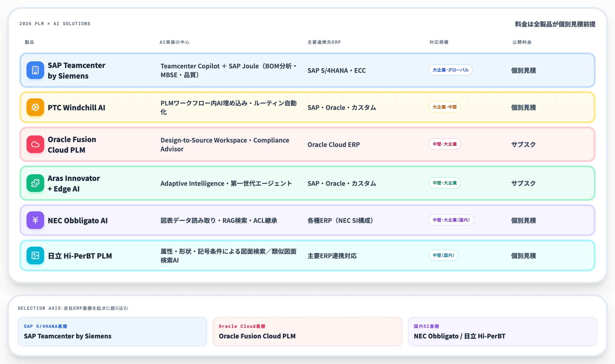This screenshot has width=615, height=364.
Task: Click 個別見積 in SAP Teamcenter row
Action: pyautogui.click(x=523, y=71)
